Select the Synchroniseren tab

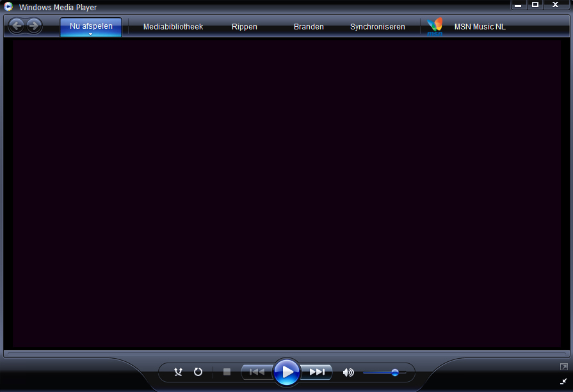point(377,27)
